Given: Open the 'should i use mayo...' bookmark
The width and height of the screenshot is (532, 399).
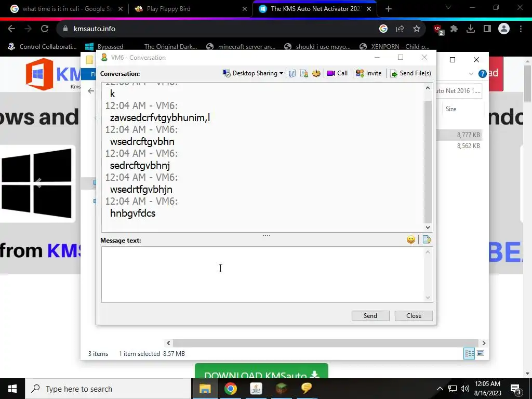Looking at the screenshot, I should 317,46.
